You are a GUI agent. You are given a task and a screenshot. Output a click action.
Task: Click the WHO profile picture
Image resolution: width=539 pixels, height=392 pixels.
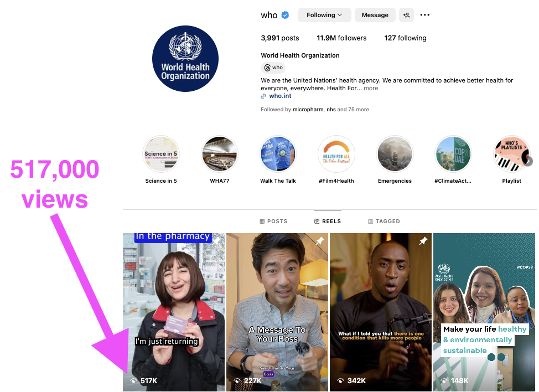[x=185, y=58]
